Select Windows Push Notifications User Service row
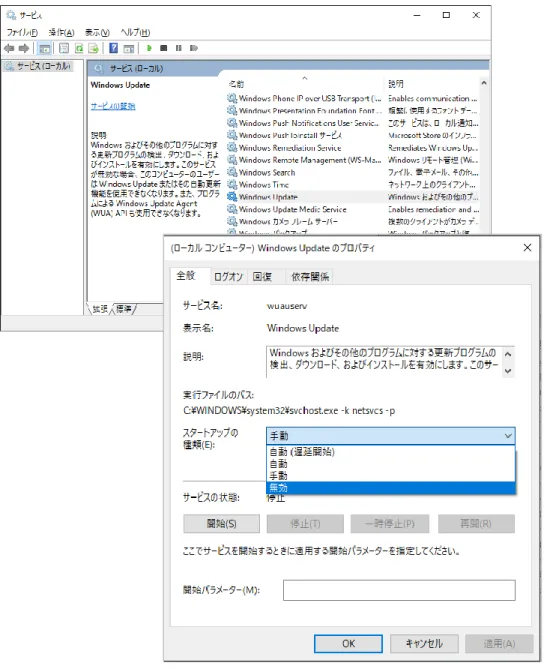Screen dimensions: 544x669 304,123
